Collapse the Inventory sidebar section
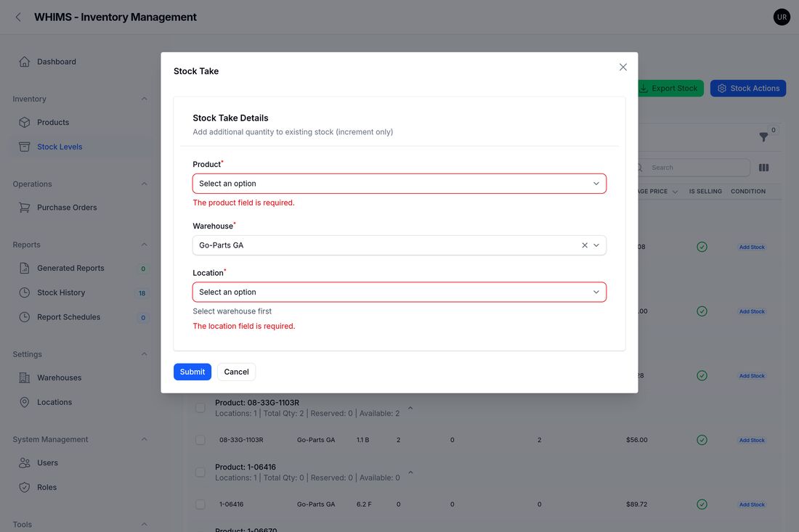The image size is (799, 532). click(x=145, y=99)
